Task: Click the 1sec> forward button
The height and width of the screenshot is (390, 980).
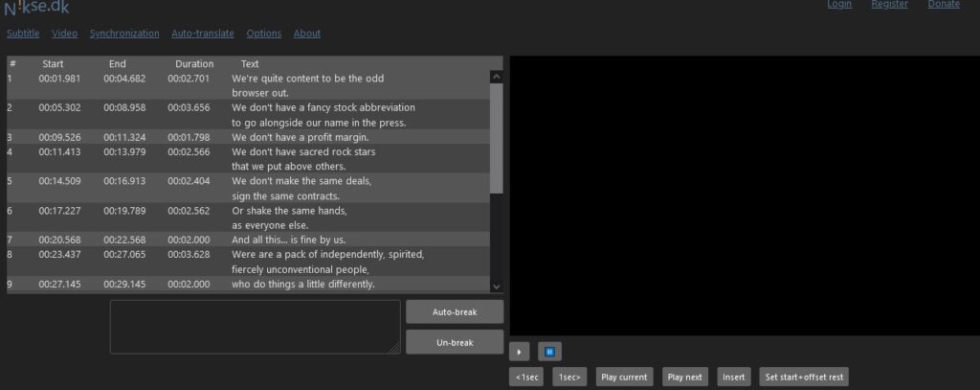Action: tap(569, 377)
